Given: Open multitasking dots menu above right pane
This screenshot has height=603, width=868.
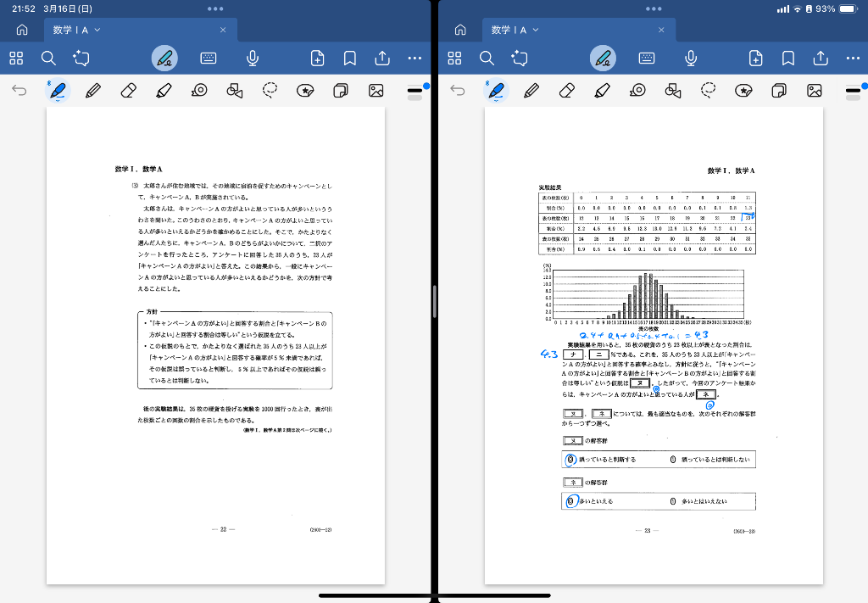Looking at the screenshot, I should click(x=654, y=8).
